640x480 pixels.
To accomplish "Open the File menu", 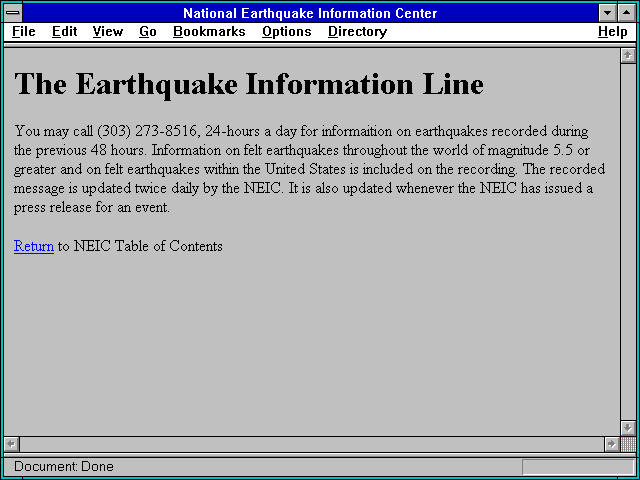I will (24, 31).
